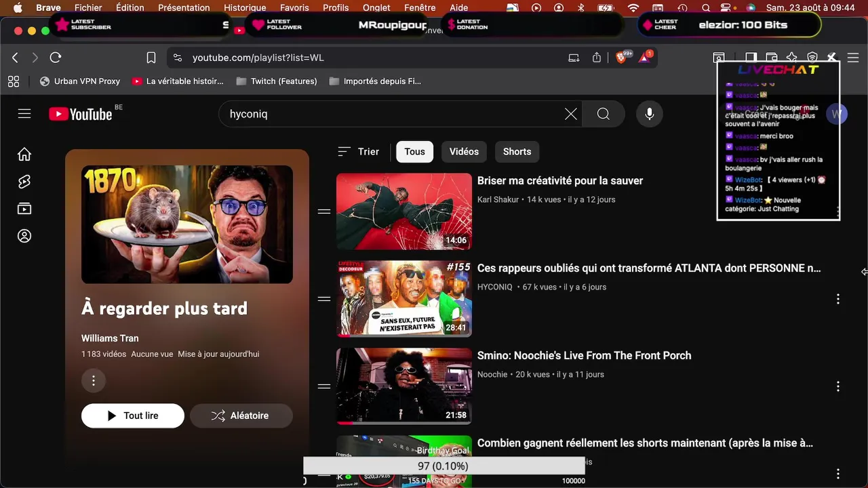Click the install app icon in address bar
Viewport: 868px width, 488px height.
(x=574, y=58)
